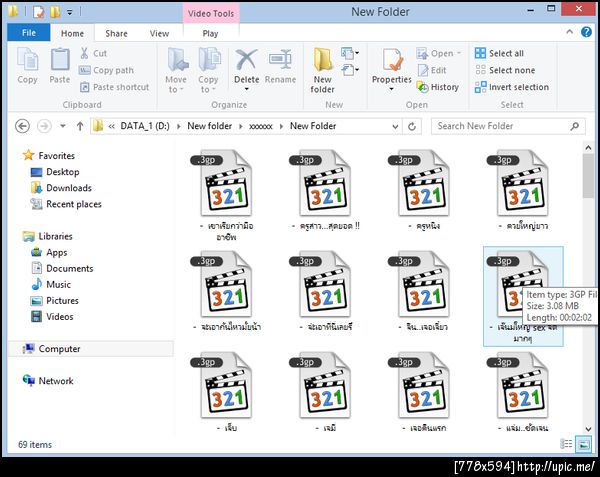Expand Properties dropdown arrow
Image resolution: width=600 pixels, height=477 pixels.
pyautogui.click(x=391, y=89)
